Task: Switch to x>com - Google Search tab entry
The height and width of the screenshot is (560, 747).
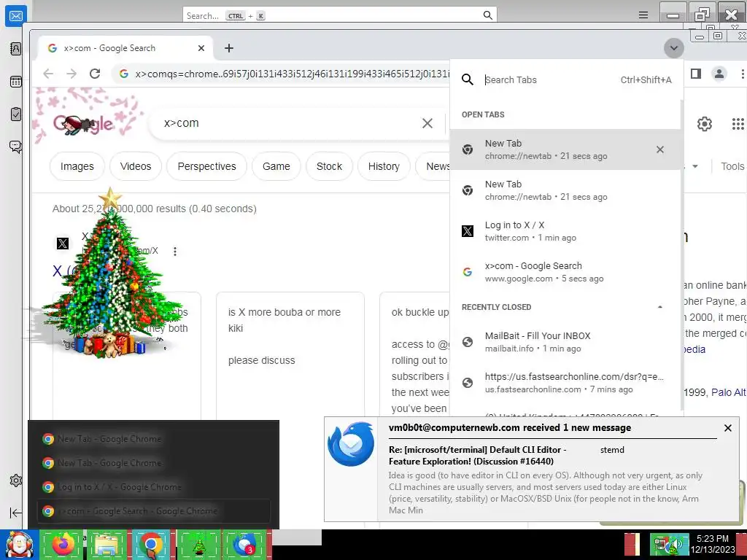Action: point(565,272)
